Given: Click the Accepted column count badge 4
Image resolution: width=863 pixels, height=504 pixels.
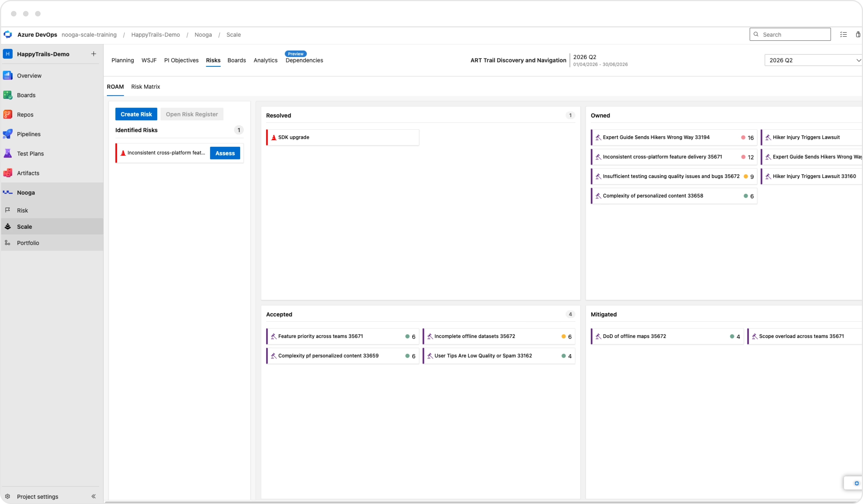Looking at the screenshot, I should pyautogui.click(x=570, y=314).
